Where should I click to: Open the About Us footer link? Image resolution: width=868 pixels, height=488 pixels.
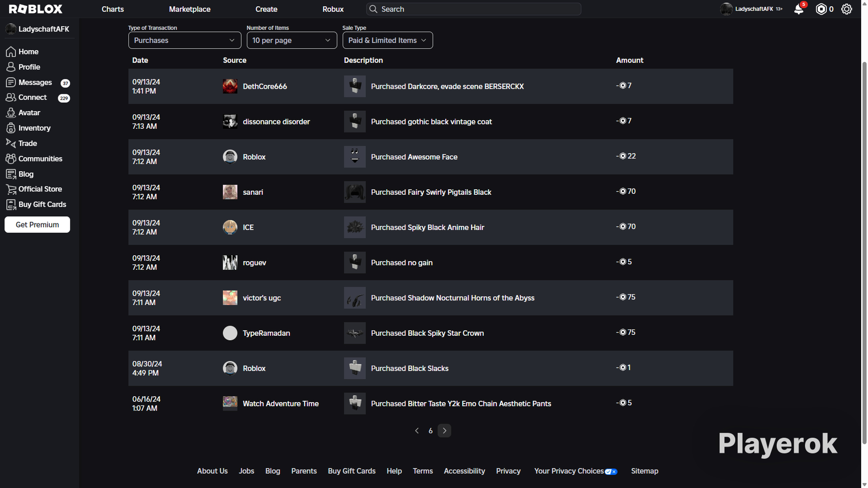click(x=212, y=471)
